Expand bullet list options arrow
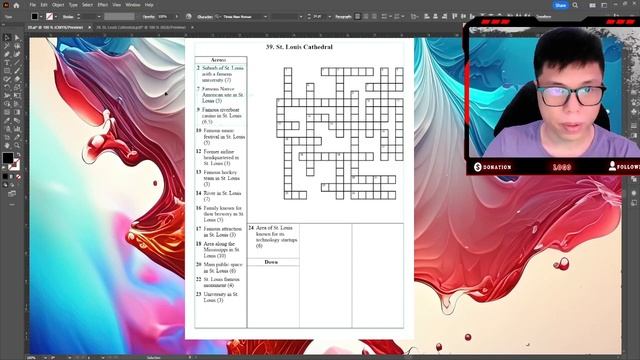The image size is (640, 360). coord(390,17)
